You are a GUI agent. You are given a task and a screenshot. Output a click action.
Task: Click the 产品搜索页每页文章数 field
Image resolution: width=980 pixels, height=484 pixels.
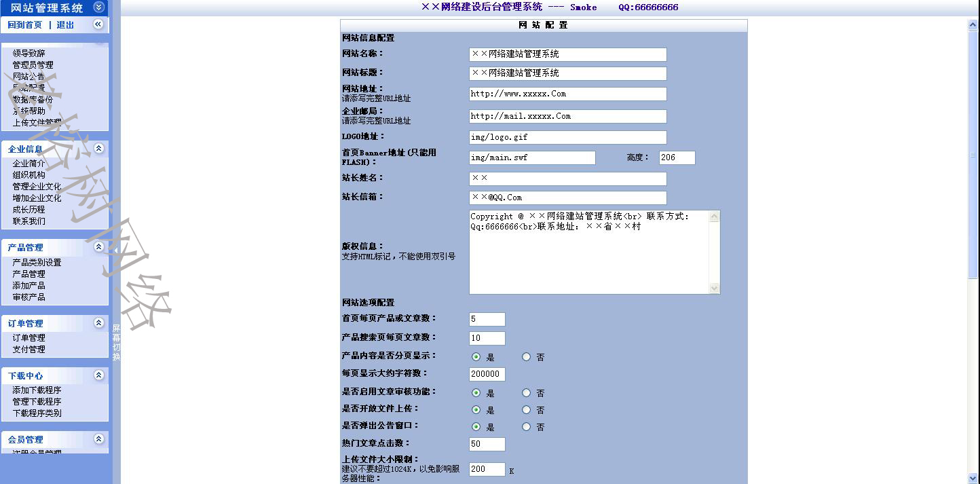point(487,338)
